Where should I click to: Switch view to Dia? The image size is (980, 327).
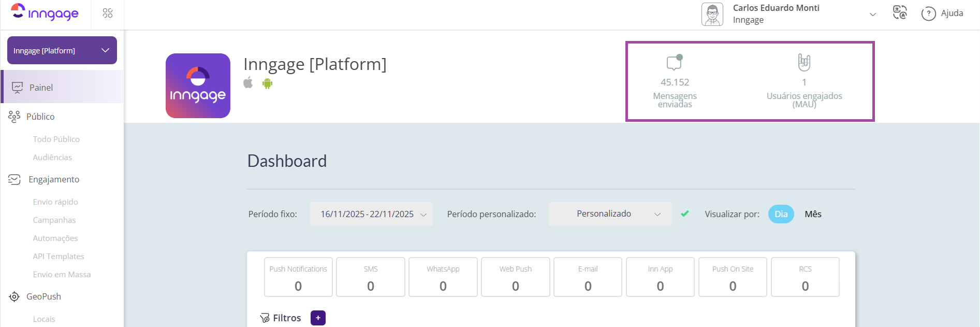pyautogui.click(x=781, y=214)
